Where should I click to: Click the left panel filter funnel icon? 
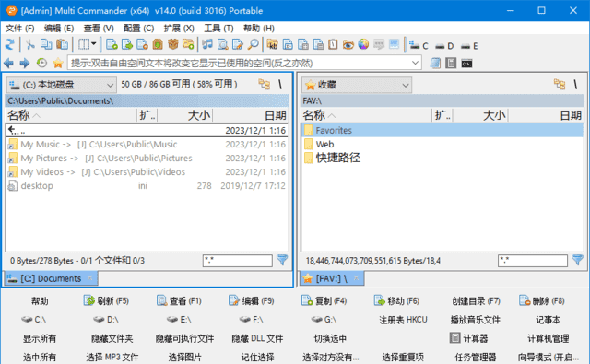282,260
